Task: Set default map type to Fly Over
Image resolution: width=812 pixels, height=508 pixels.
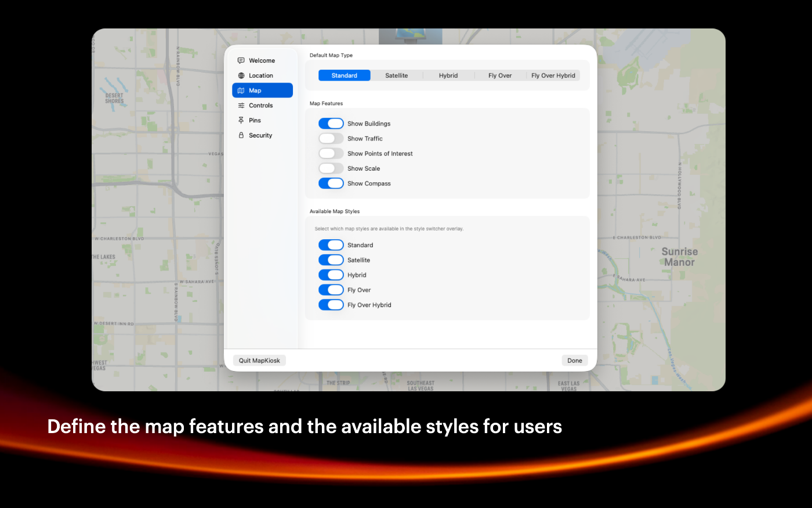Action: coord(500,75)
